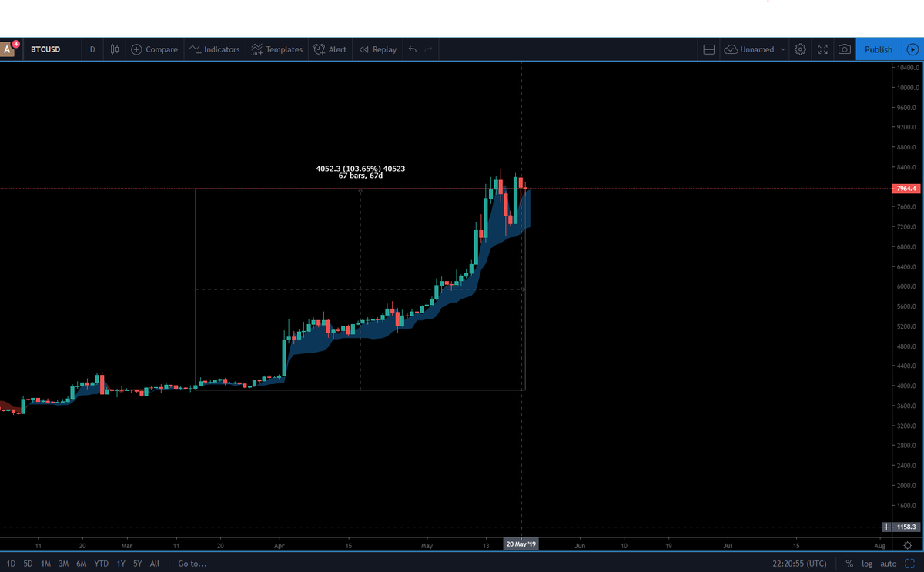The height and width of the screenshot is (572, 924).
Task: Expand the layout name dropdown arrow
Action: point(783,49)
